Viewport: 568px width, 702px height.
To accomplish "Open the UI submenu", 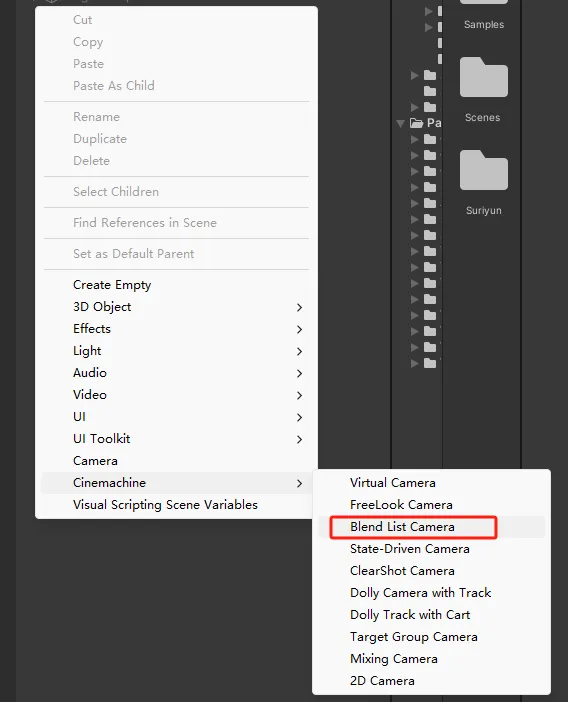I will pyautogui.click(x=176, y=416).
